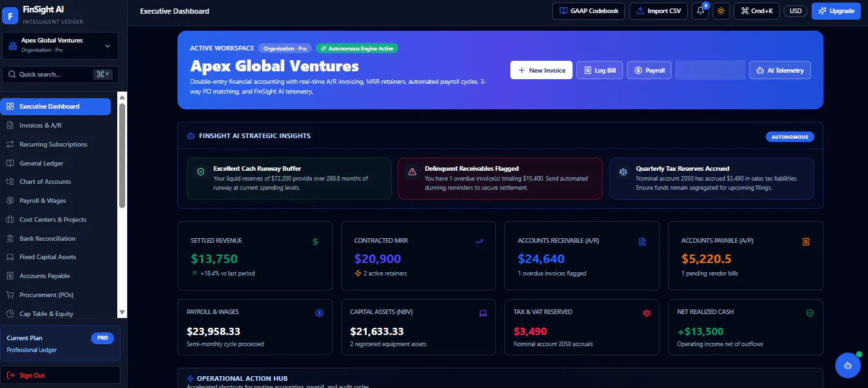The height and width of the screenshot is (388, 868).
Task: Open Chart of Accounts from the sidebar
Action: pyautogui.click(x=56, y=182)
